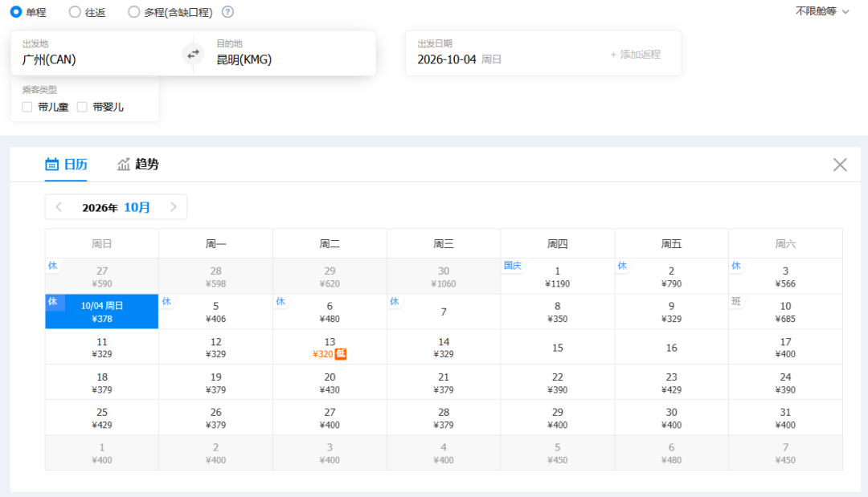Switch to the 日历 tab
This screenshot has width=868, height=497.
click(66, 164)
